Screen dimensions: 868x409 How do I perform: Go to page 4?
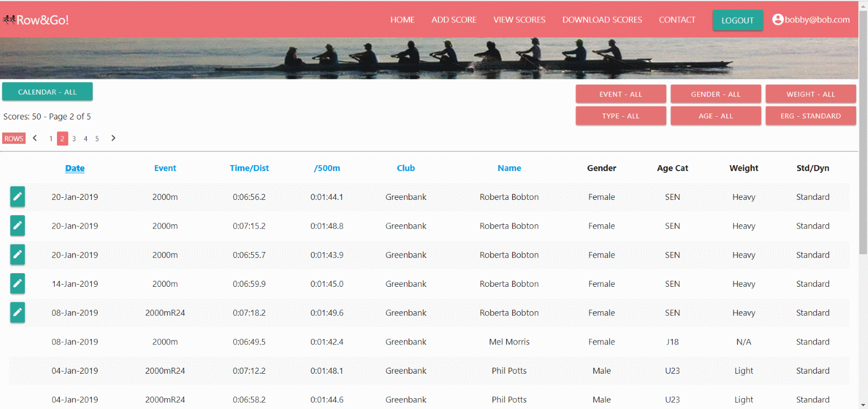click(x=85, y=139)
